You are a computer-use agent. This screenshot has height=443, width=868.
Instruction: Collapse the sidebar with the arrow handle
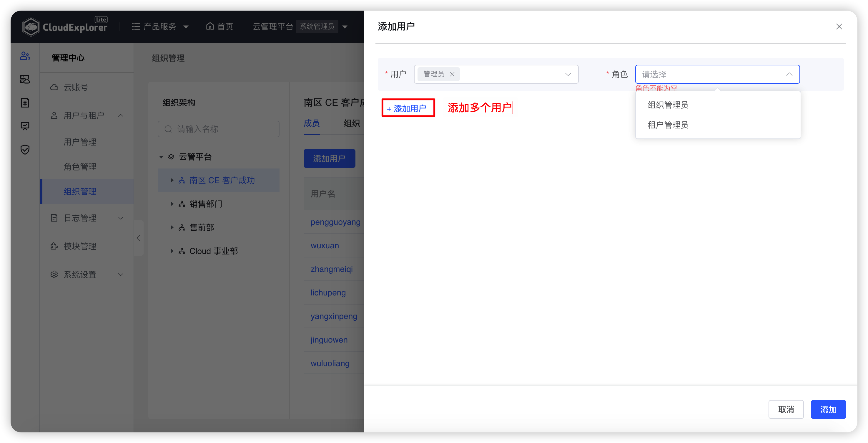coord(139,238)
